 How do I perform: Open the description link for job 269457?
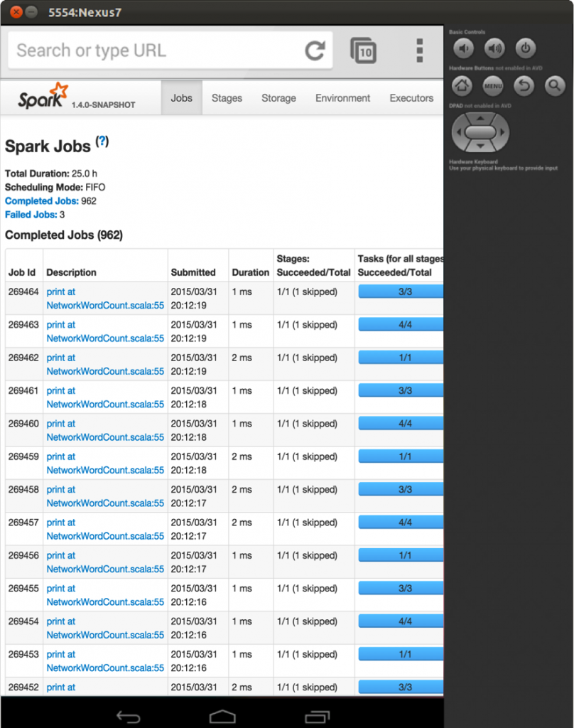[105, 529]
